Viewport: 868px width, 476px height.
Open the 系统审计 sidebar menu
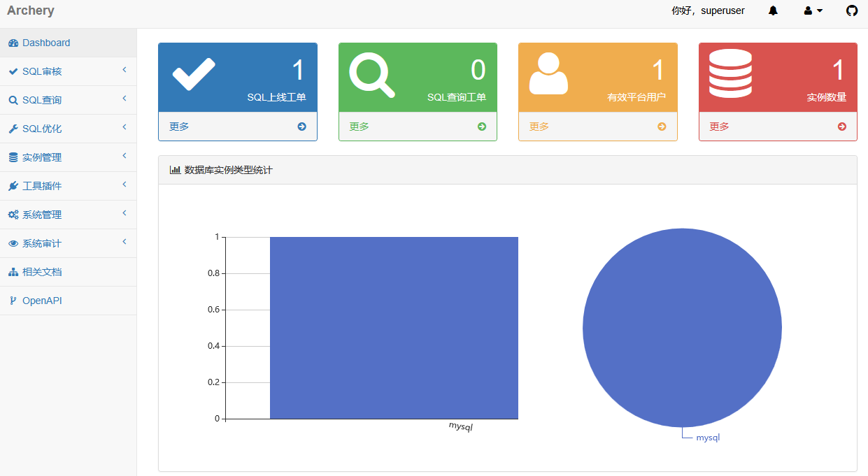pyautogui.click(x=68, y=243)
